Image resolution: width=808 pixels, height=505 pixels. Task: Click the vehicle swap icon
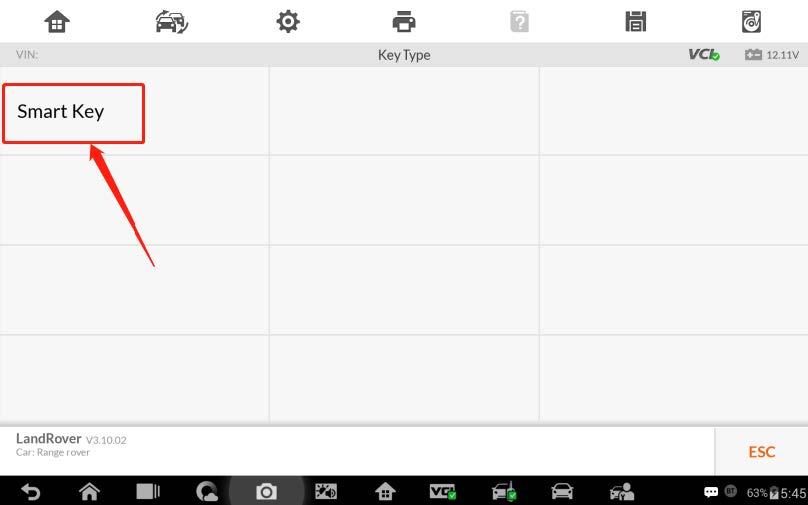pos(172,22)
